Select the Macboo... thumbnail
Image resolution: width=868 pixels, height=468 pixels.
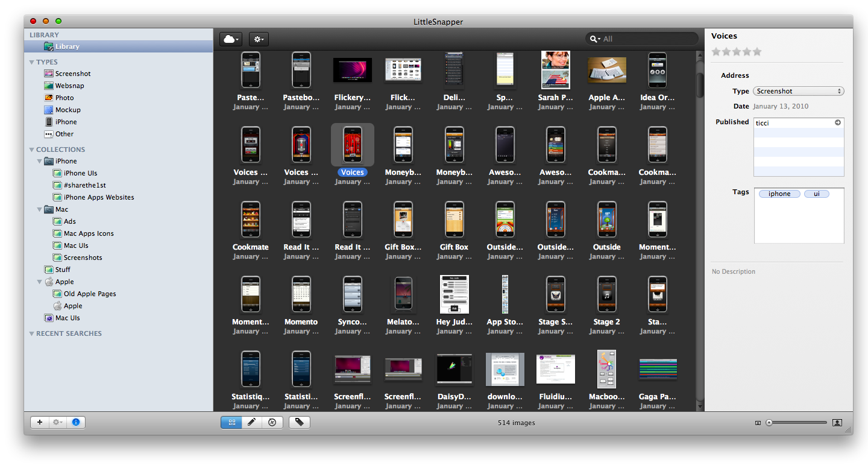tap(606, 369)
